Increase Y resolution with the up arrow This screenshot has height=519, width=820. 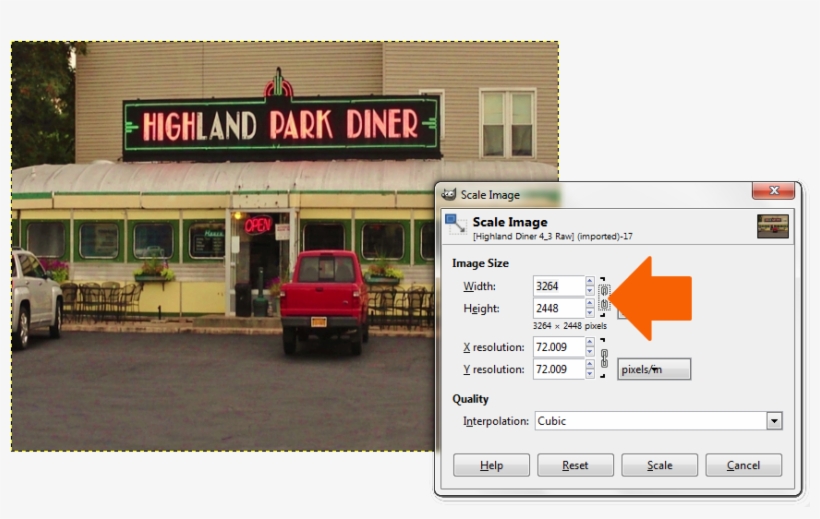pyautogui.click(x=590, y=365)
